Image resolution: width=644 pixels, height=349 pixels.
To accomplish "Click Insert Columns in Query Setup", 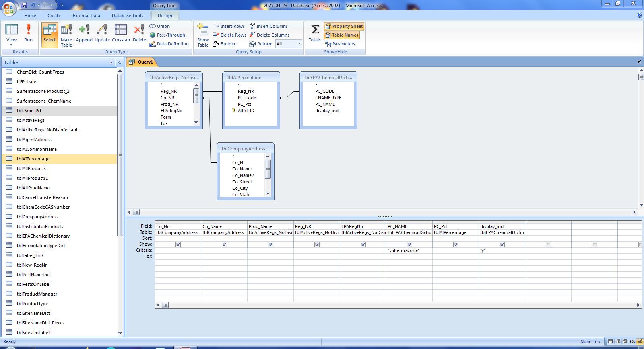I will pos(268,26).
